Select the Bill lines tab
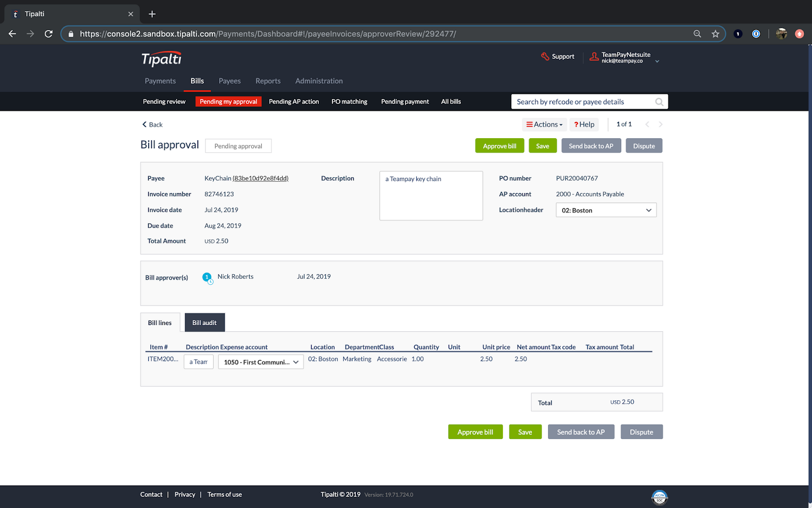812x508 pixels. [160, 323]
